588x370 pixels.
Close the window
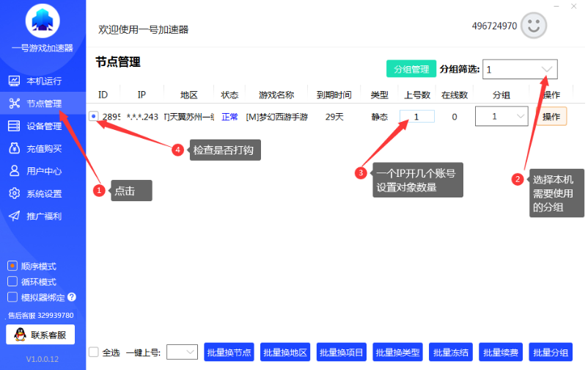[574, 7]
